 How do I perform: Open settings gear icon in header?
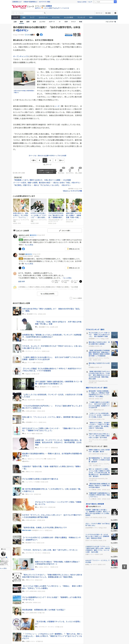coord(115,13)
